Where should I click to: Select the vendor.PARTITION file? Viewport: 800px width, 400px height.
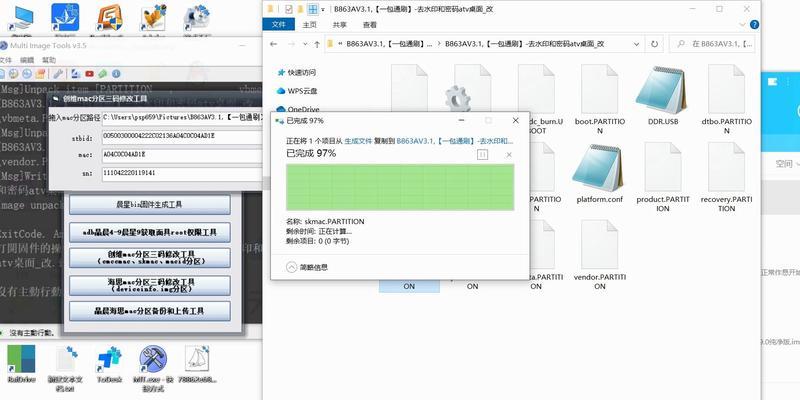(599, 255)
